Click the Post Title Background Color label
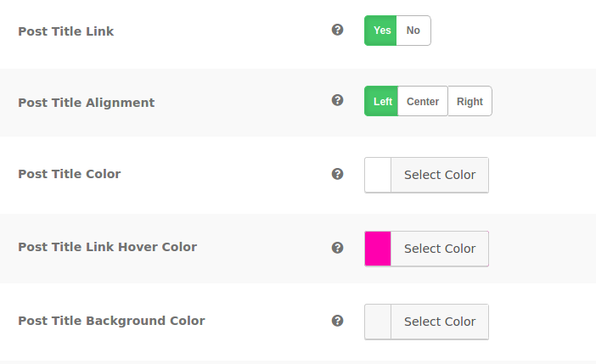The height and width of the screenshot is (364, 596). pyautogui.click(x=111, y=321)
